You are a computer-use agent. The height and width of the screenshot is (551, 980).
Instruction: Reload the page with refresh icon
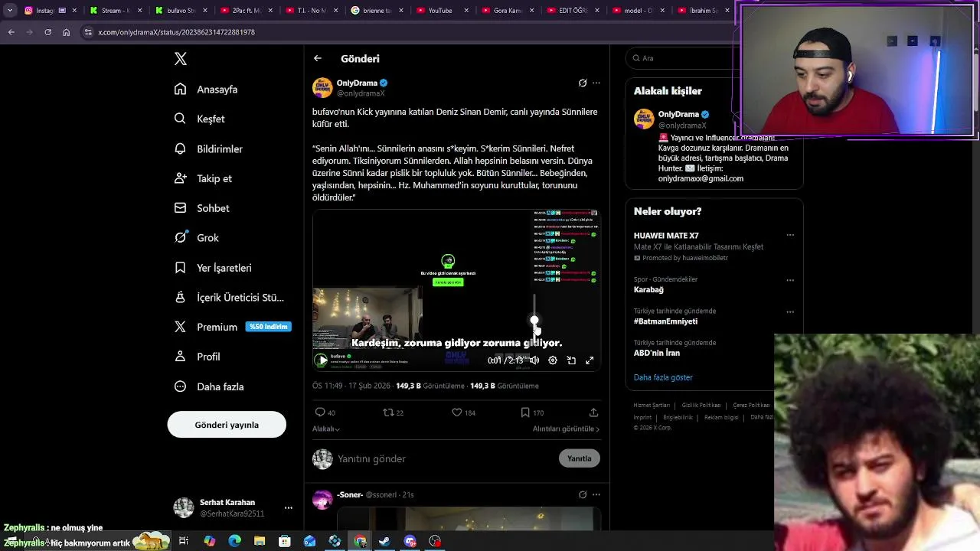coord(47,32)
